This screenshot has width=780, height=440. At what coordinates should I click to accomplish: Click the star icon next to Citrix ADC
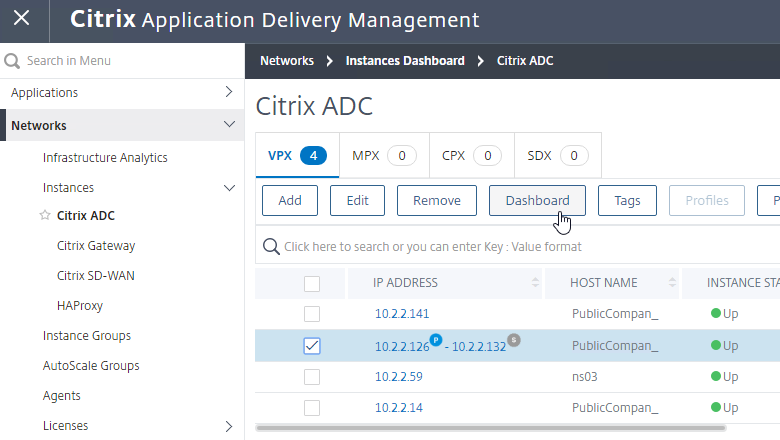click(x=45, y=215)
